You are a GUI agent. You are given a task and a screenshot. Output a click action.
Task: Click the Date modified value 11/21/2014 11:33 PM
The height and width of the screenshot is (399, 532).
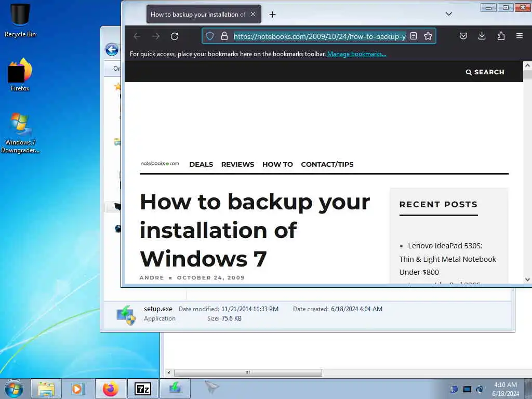pos(250,309)
